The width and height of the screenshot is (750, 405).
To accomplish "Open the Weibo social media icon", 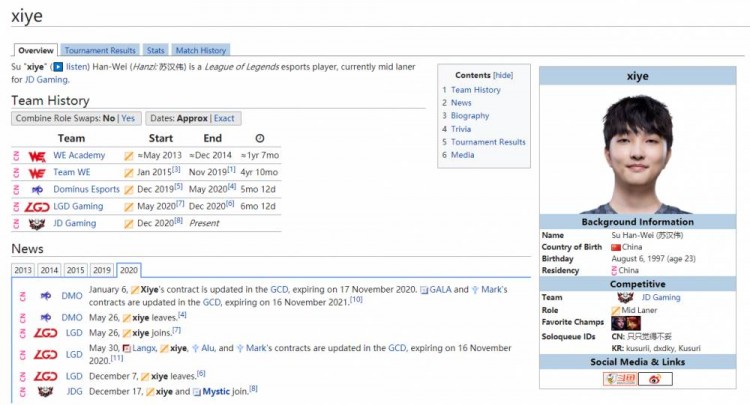I will (x=655, y=379).
